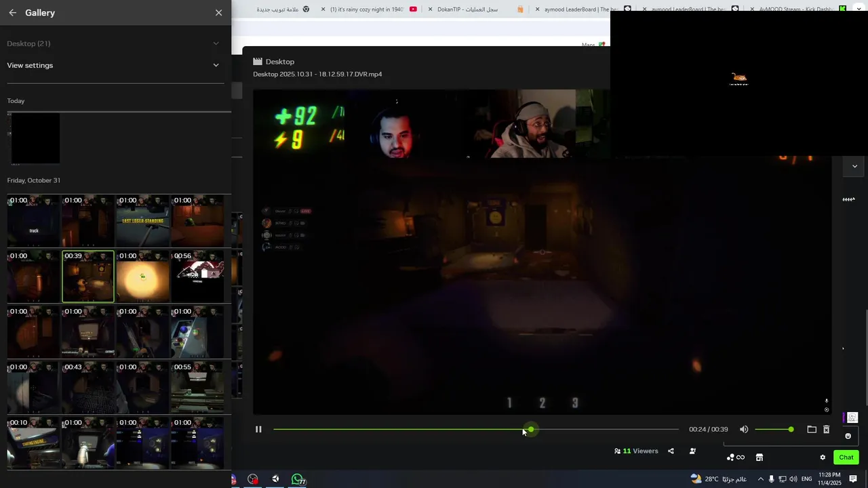Switch to the 'علامة تبويب جديدة' browser tab

(283, 9)
